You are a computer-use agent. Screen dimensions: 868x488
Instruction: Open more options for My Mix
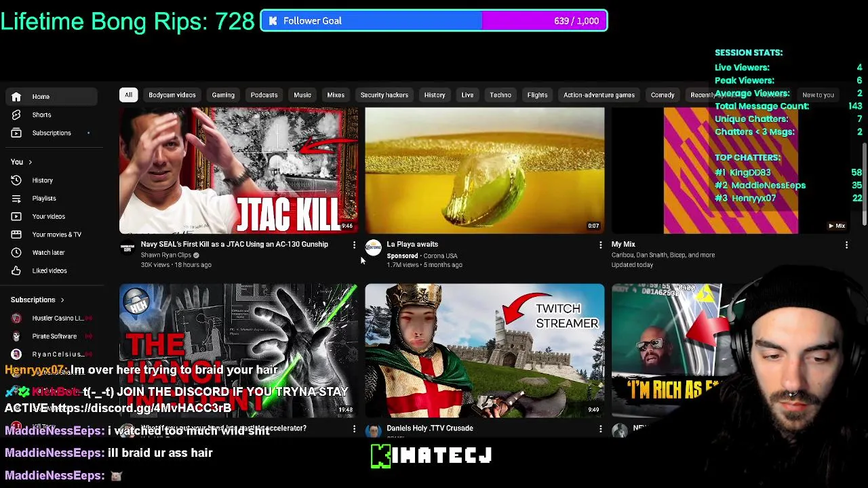click(x=846, y=245)
